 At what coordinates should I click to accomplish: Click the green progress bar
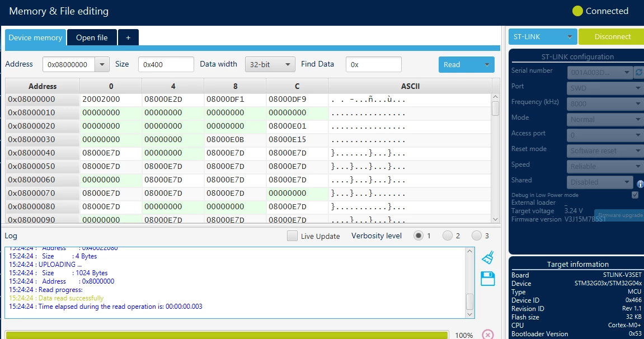coord(226,335)
